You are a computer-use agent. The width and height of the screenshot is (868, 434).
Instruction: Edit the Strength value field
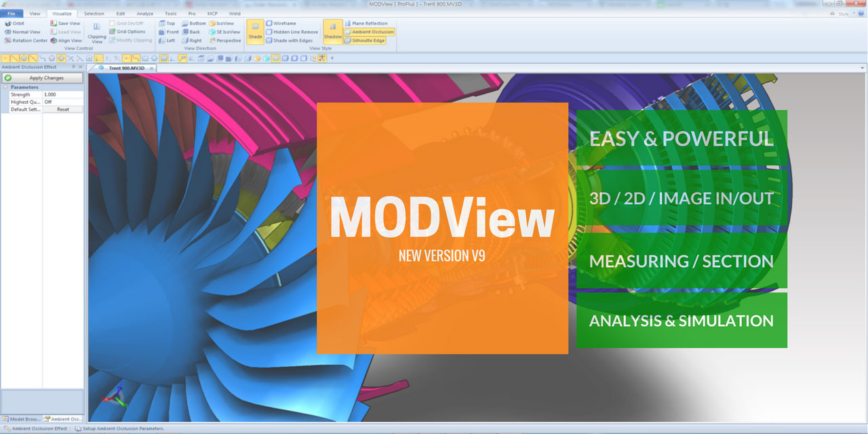[x=63, y=94]
